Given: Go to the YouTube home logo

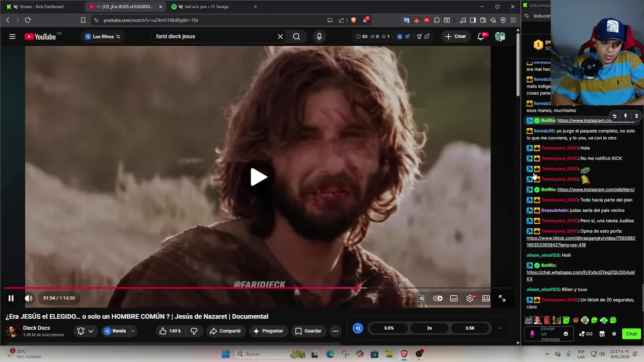Looking at the screenshot, I should 40,36.
